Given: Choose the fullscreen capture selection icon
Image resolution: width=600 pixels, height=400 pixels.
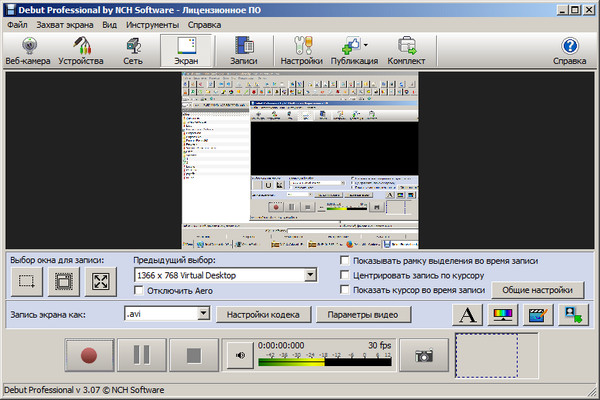Looking at the screenshot, I should click(99, 282).
